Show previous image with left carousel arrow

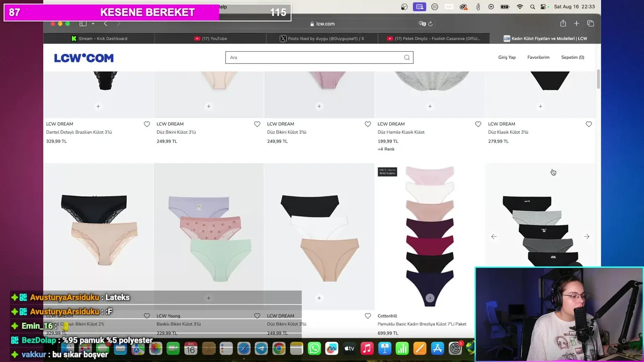point(494,236)
